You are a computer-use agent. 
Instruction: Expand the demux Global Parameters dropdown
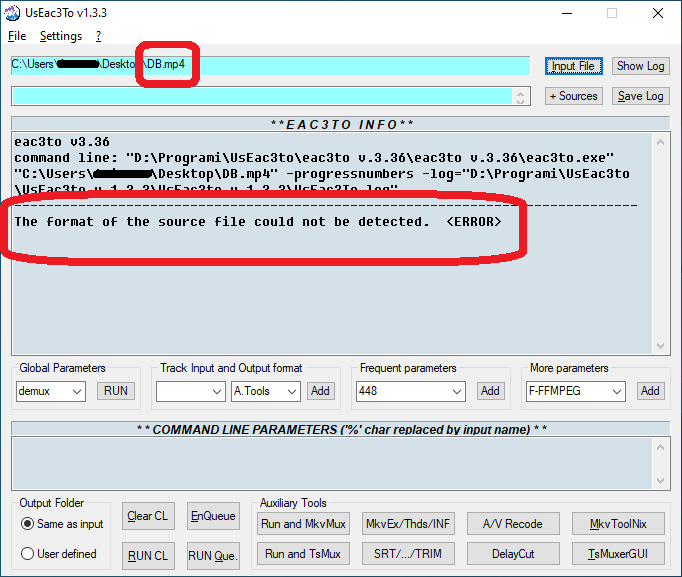77,391
